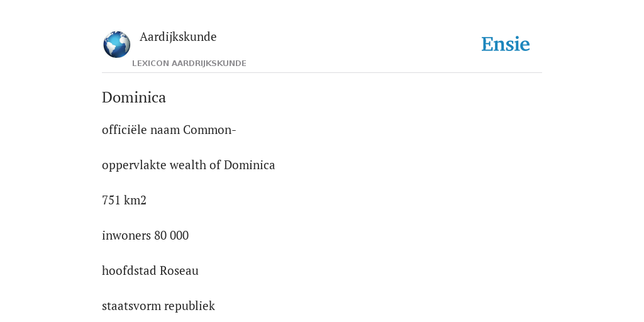Click the hyphenated word Common-
This screenshot has width=644, height=322.
209,130
